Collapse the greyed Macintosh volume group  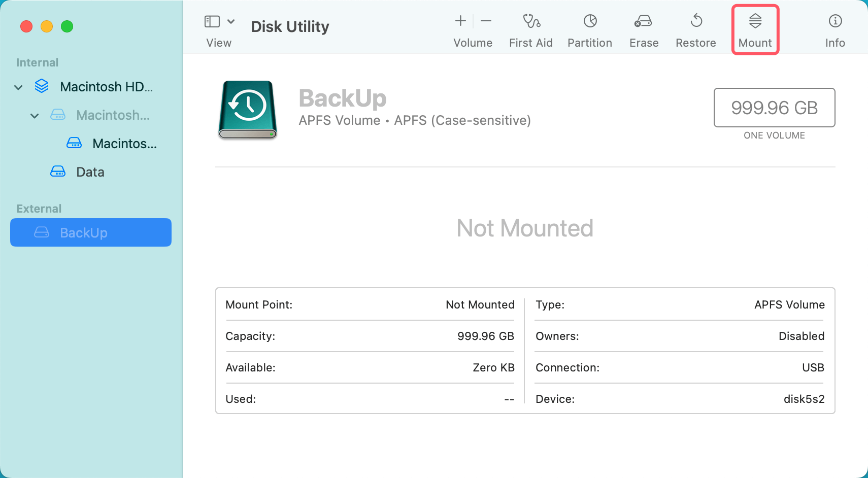[x=35, y=116]
